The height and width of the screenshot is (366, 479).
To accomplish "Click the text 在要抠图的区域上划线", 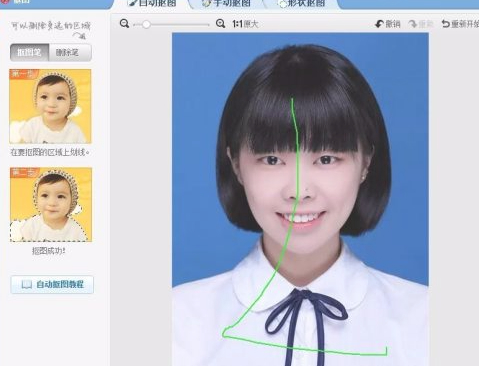I will point(50,152).
